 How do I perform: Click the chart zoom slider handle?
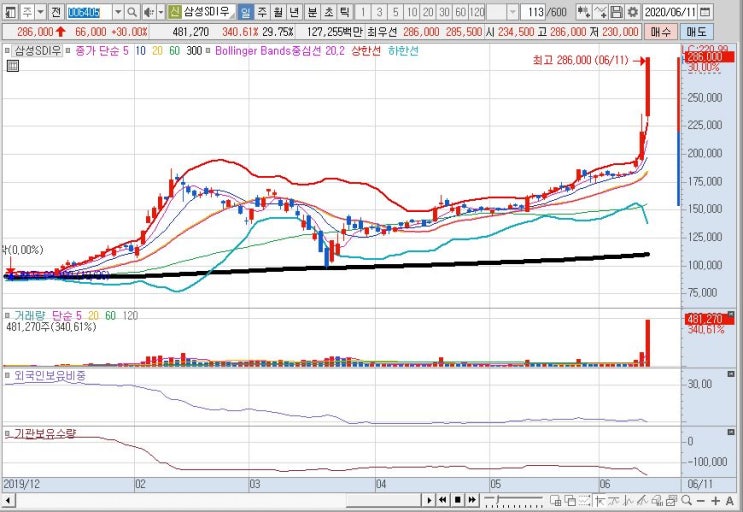pos(498,500)
